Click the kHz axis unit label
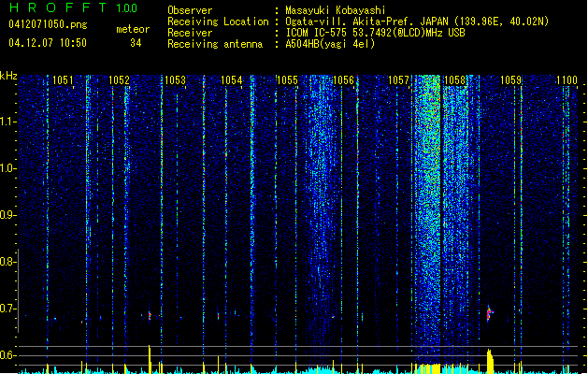This screenshot has height=374, width=588. [8, 76]
